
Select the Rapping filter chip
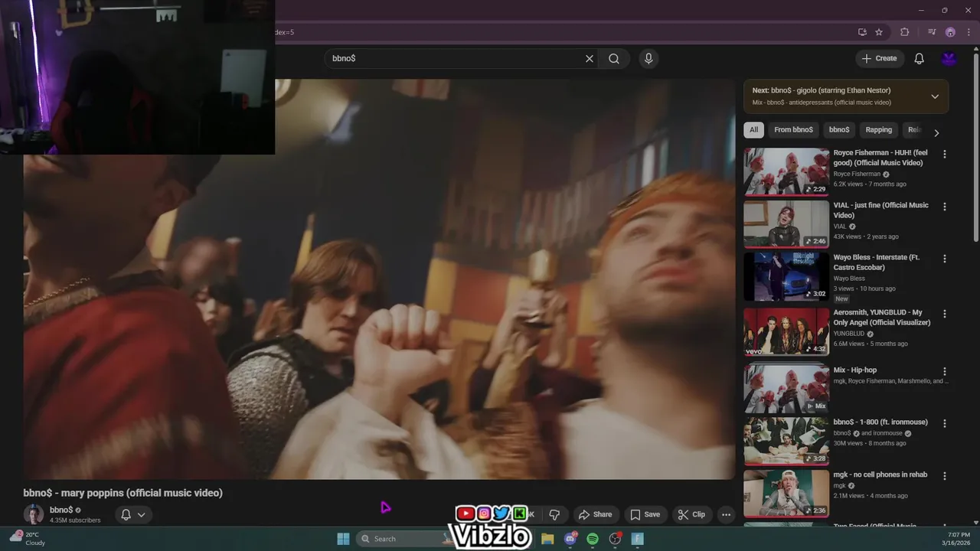click(879, 130)
